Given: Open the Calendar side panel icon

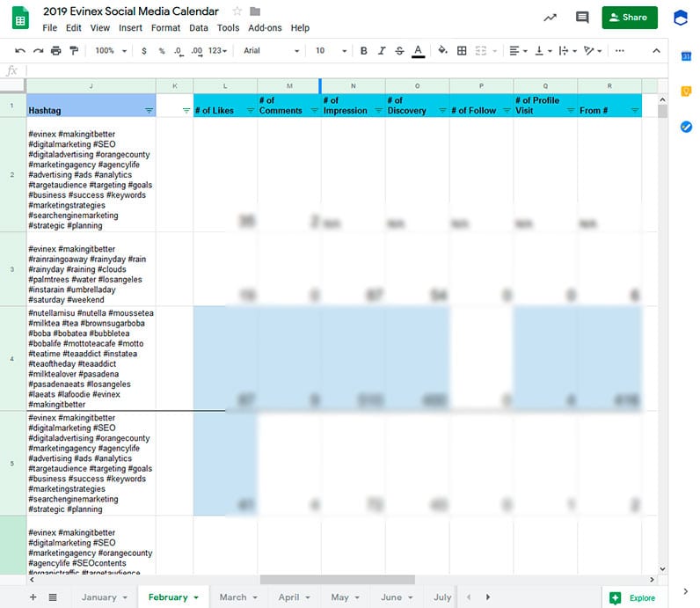Looking at the screenshot, I should pyautogui.click(x=686, y=56).
